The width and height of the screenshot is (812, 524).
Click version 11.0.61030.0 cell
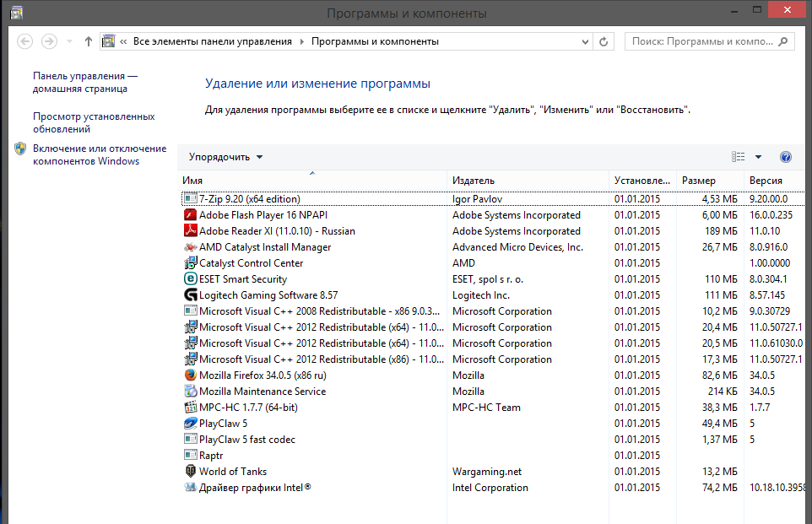[x=777, y=343]
